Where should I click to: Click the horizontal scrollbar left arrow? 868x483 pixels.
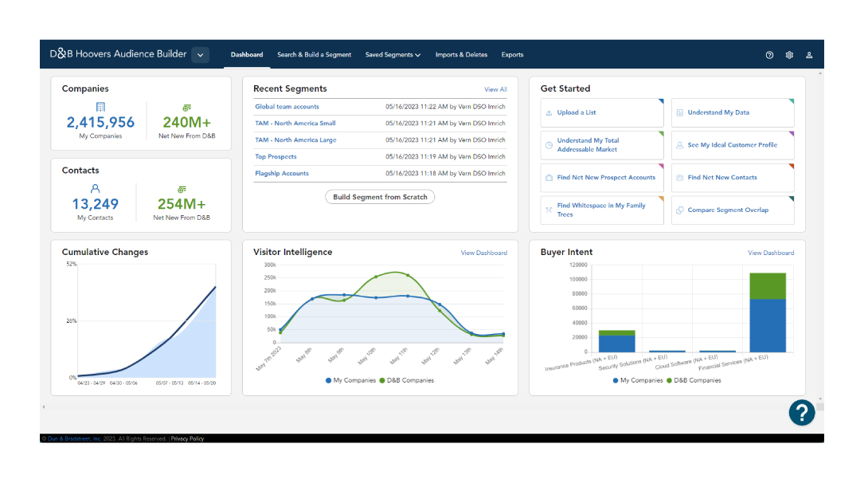44,407
